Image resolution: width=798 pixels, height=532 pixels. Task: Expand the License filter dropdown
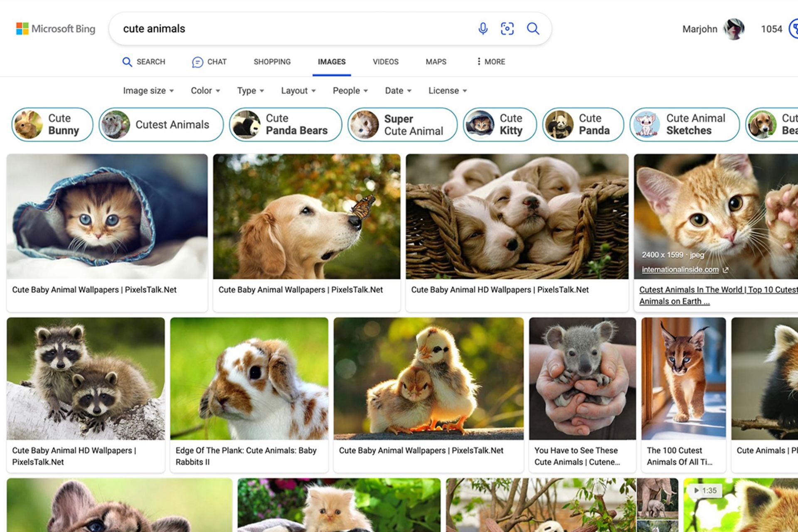click(x=447, y=91)
